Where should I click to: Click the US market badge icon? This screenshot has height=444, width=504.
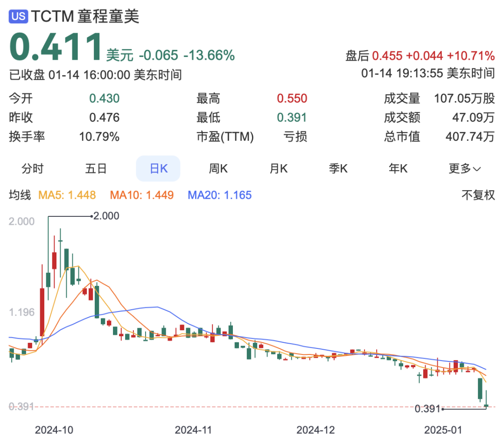18,15
